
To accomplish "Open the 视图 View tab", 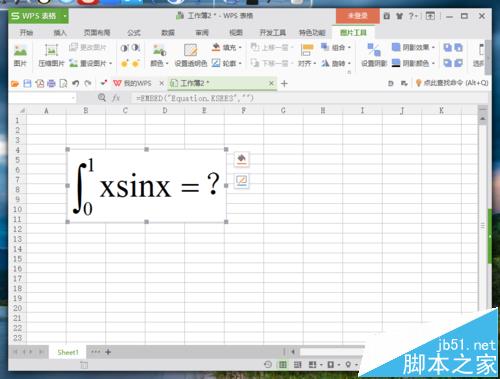I will coord(236,32).
